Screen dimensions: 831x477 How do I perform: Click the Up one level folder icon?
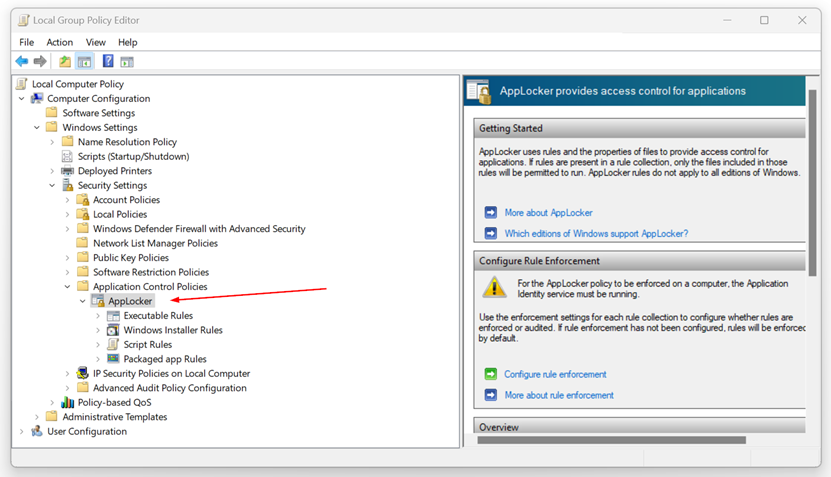click(x=65, y=61)
